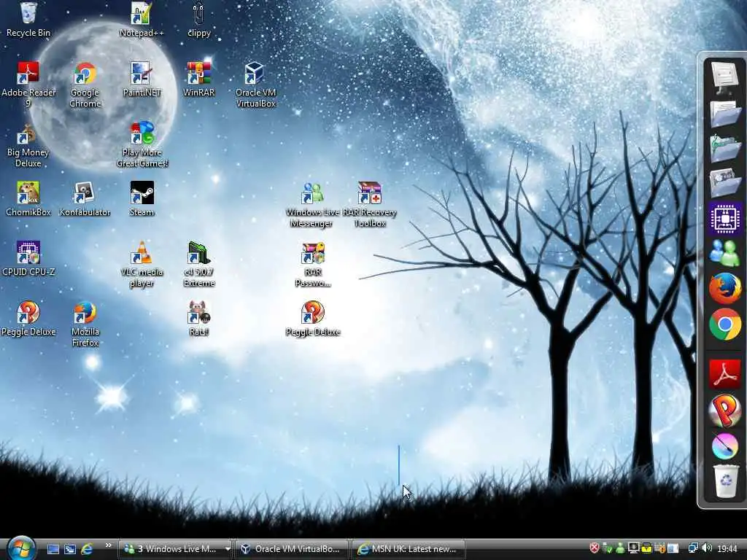Select the WinRAR desktop shortcut
This screenshot has height=560, width=747.
[x=198, y=79]
